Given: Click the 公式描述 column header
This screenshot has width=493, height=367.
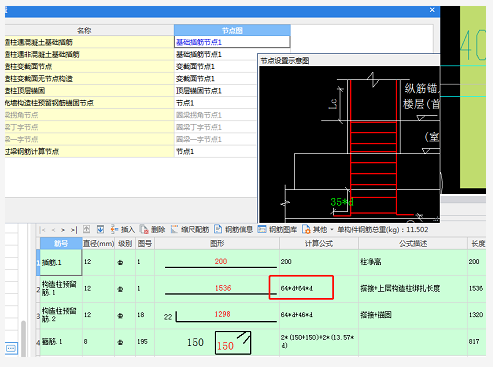Looking at the screenshot, I should tap(413, 243).
